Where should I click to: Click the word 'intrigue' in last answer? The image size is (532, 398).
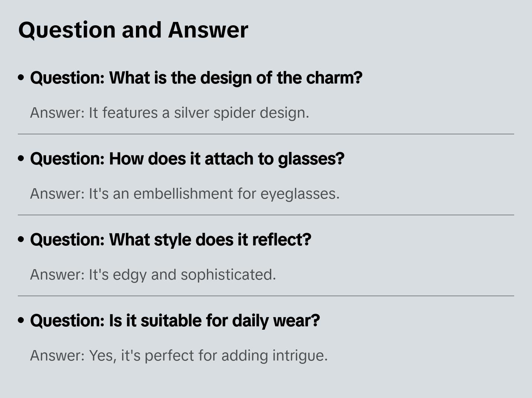coord(300,356)
